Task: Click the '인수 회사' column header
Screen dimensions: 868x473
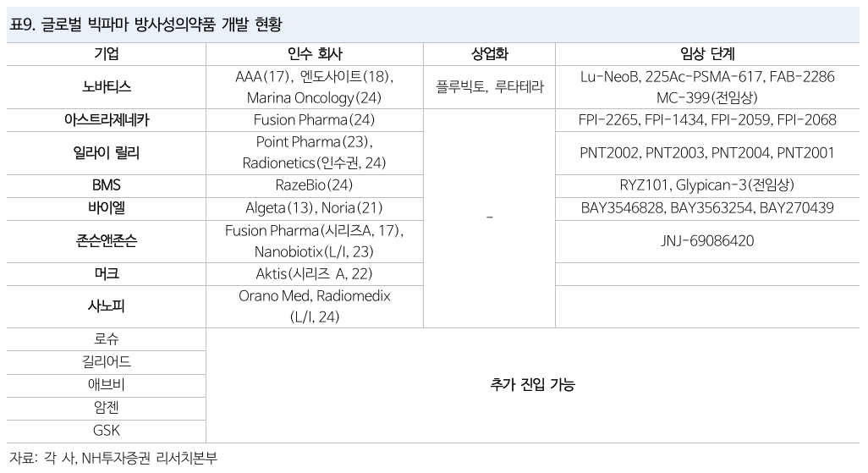Action: coord(315,54)
